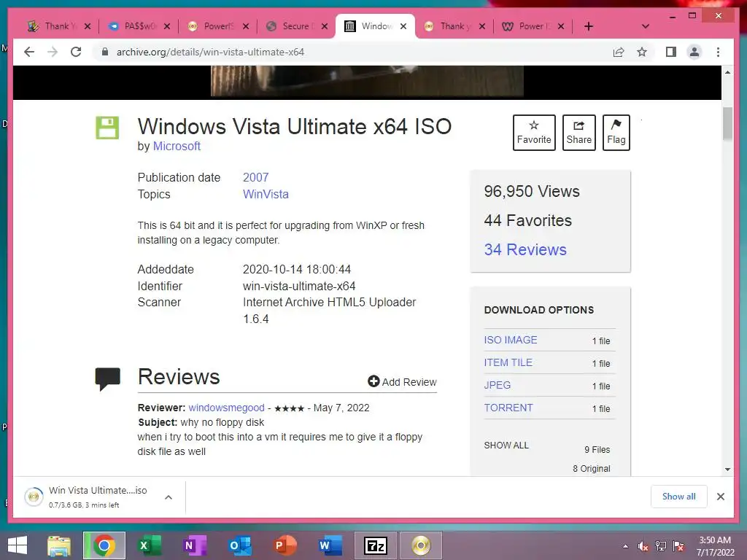
Task: Close the downloads bar
Action: tap(720, 497)
